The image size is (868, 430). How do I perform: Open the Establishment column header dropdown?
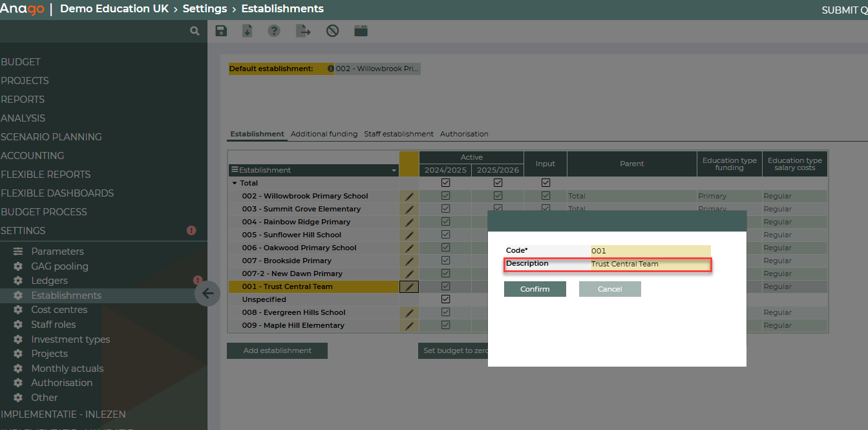pos(394,171)
